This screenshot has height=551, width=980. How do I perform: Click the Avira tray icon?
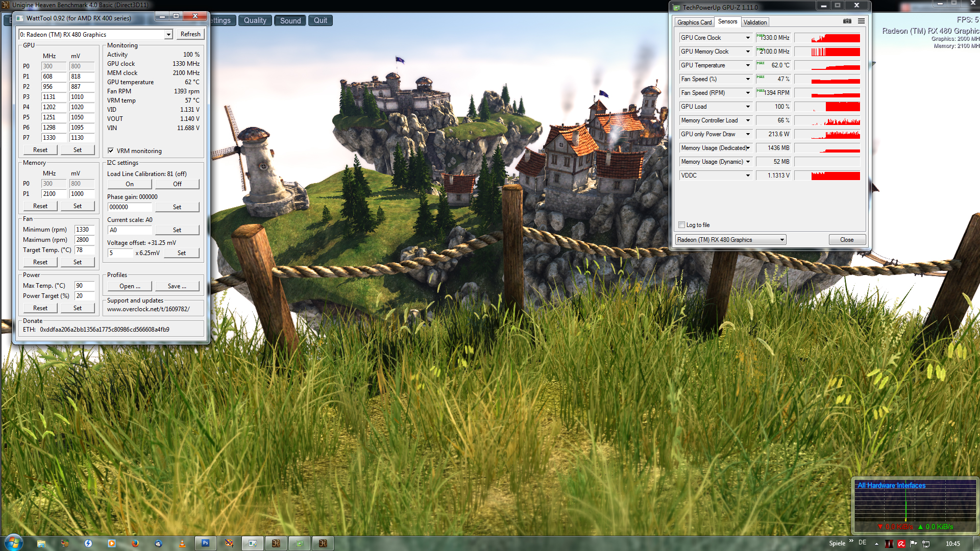coord(901,543)
